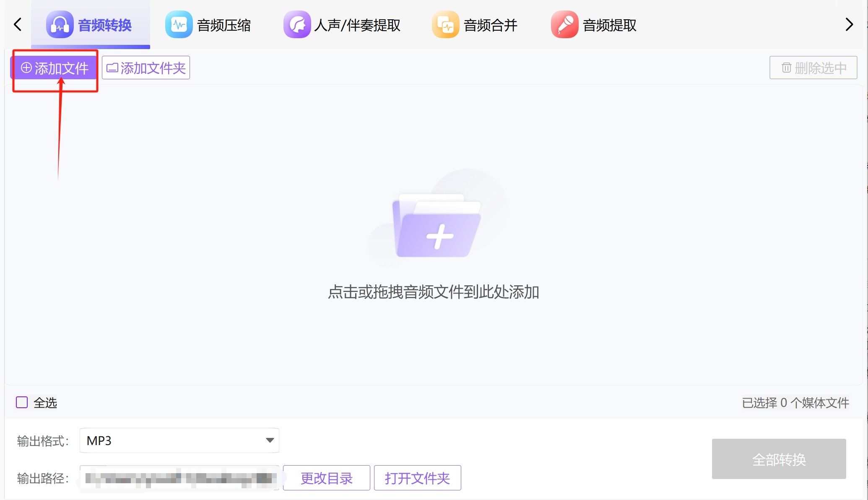
Task: Click the 更改目录 button
Action: point(326,478)
